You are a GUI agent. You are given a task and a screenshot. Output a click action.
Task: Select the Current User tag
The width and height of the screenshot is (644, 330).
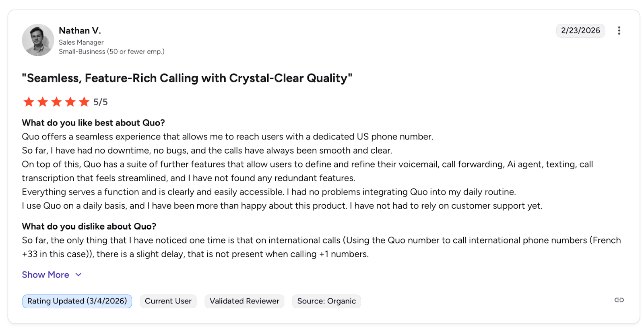[x=168, y=301]
